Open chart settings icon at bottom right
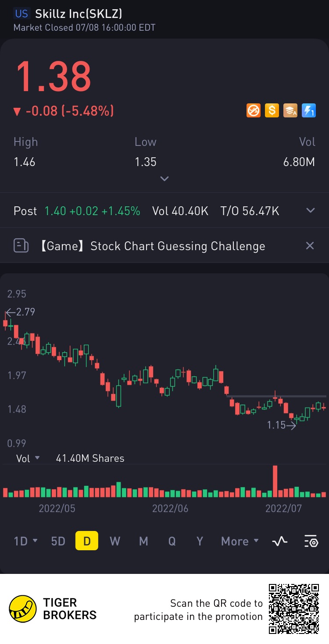 click(311, 541)
